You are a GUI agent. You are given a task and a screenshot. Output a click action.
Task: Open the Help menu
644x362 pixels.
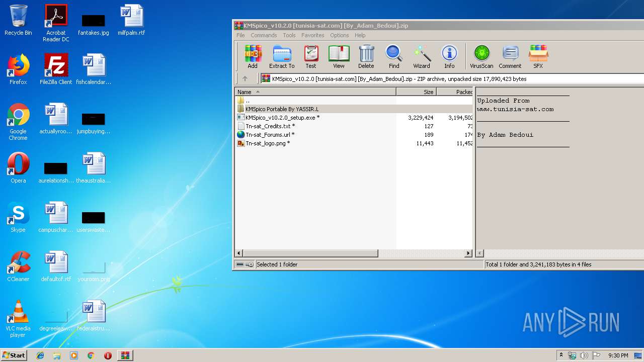pos(360,35)
